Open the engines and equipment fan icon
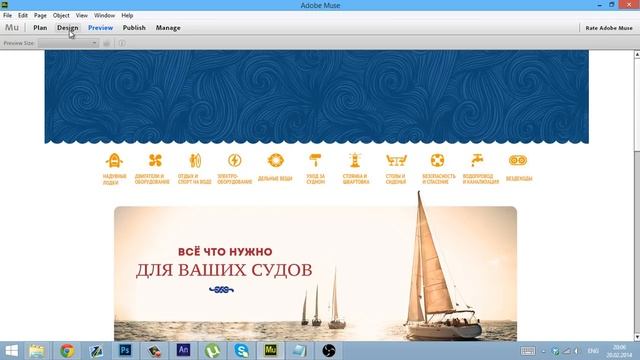640x360 pixels. [x=155, y=160]
